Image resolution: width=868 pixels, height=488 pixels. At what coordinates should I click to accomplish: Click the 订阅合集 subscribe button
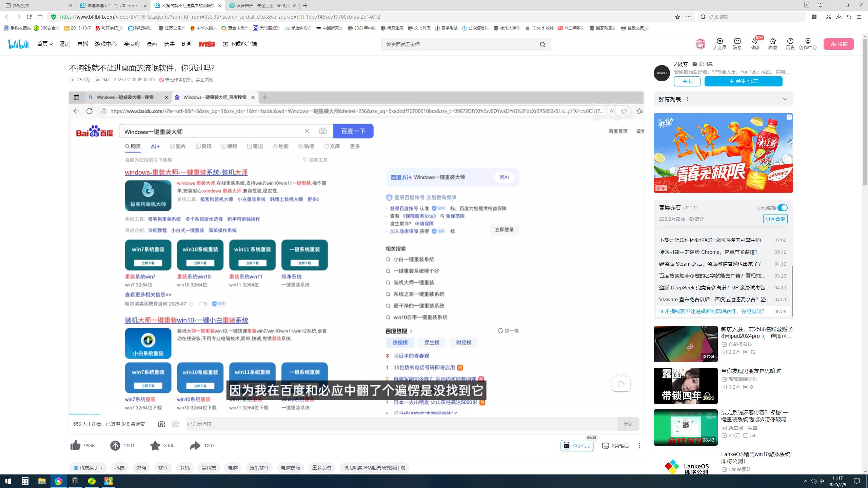tap(776, 219)
